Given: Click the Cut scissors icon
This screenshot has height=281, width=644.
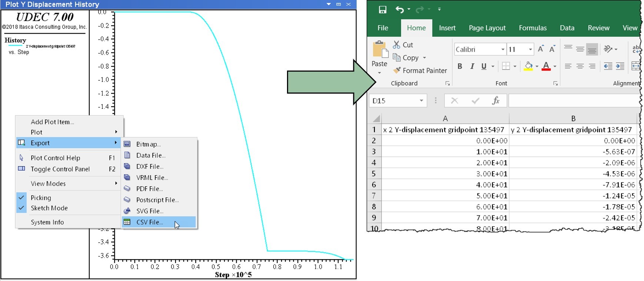Looking at the screenshot, I should pos(397,45).
